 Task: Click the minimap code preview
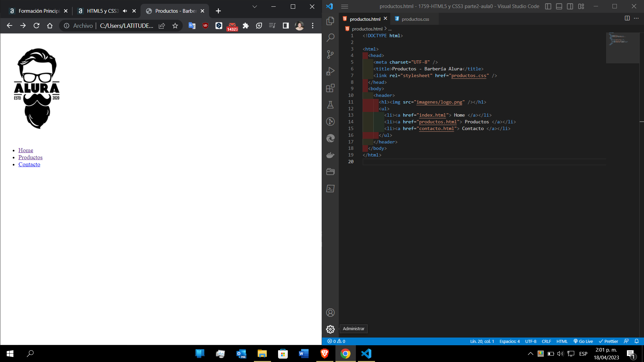pos(623,48)
